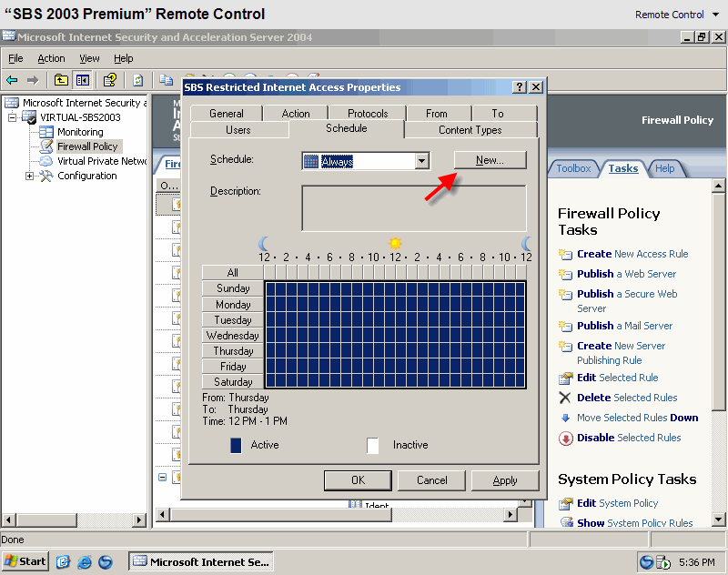Click Create New Access Rule task icon
Image resolution: width=728 pixels, height=575 pixels.
(x=565, y=255)
